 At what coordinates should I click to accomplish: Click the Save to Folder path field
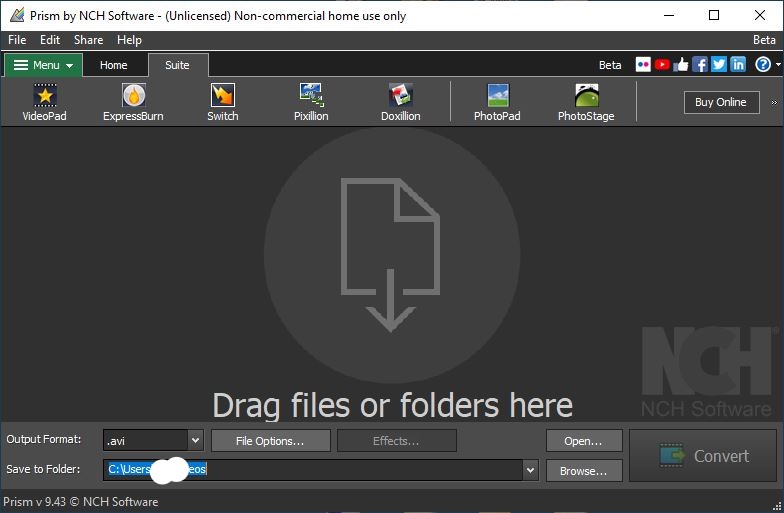coord(314,470)
